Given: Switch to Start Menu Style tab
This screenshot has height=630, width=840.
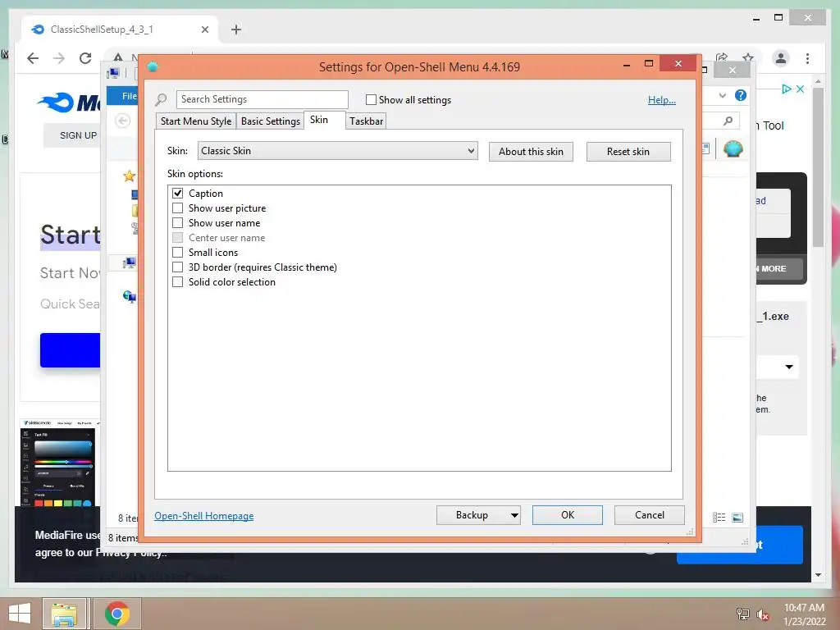Looking at the screenshot, I should click(196, 121).
